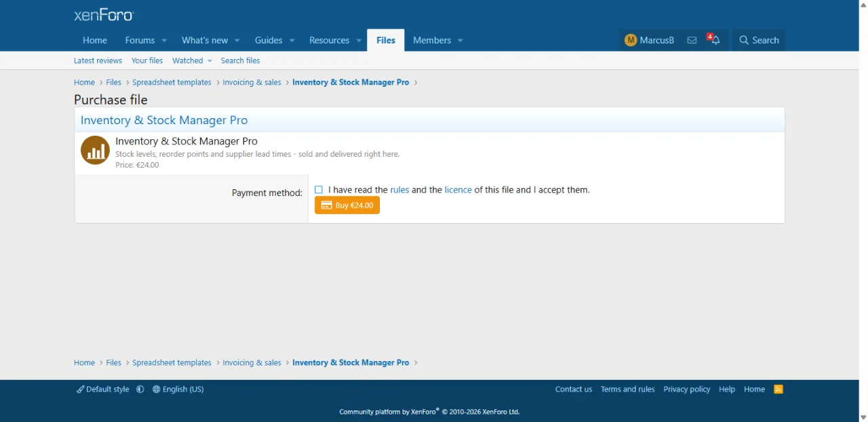Open the Forums navigation tab
This screenshot has height=422, width=868.
(x=140, y=40)
